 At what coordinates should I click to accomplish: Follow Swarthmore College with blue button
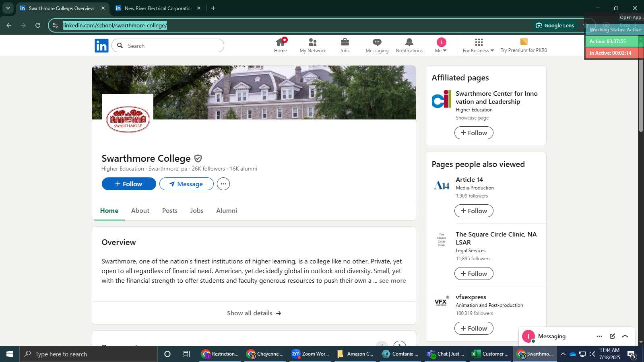(x=129, y=184)
